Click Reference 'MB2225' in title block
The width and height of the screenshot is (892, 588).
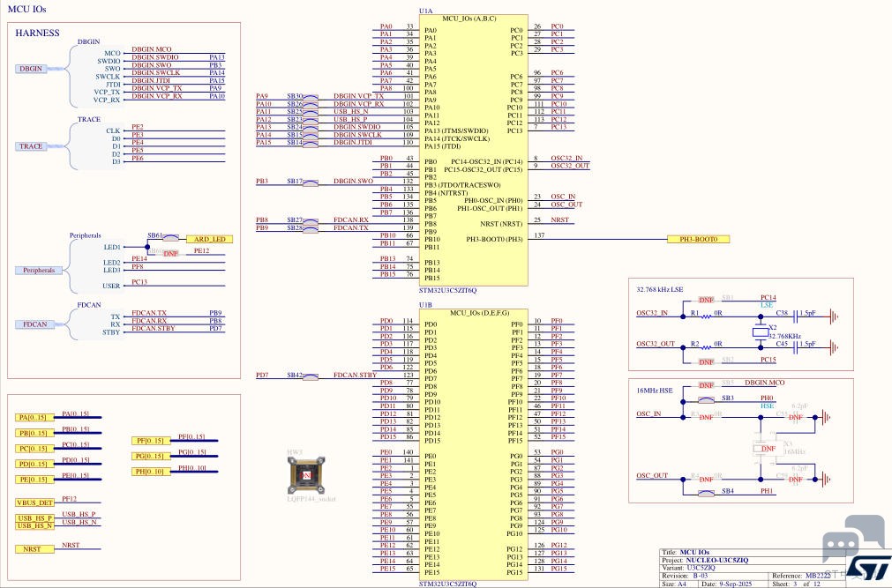(x=818, y=576)
